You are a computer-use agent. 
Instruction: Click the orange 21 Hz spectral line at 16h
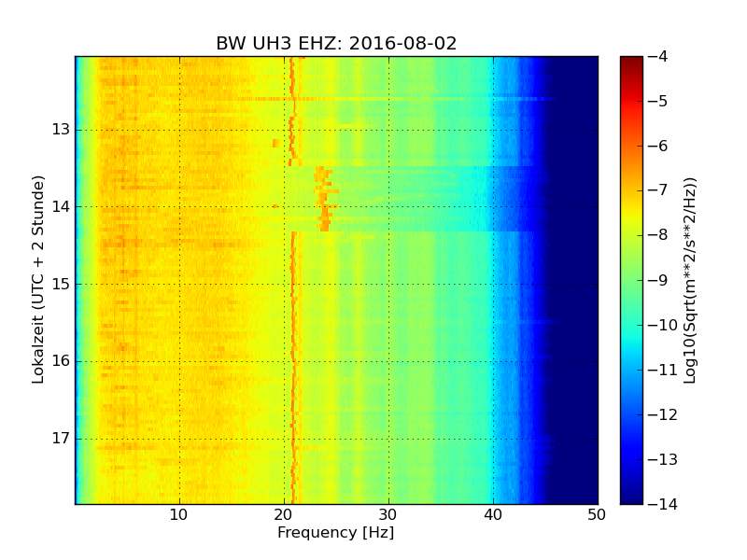(x=293, y=361)
